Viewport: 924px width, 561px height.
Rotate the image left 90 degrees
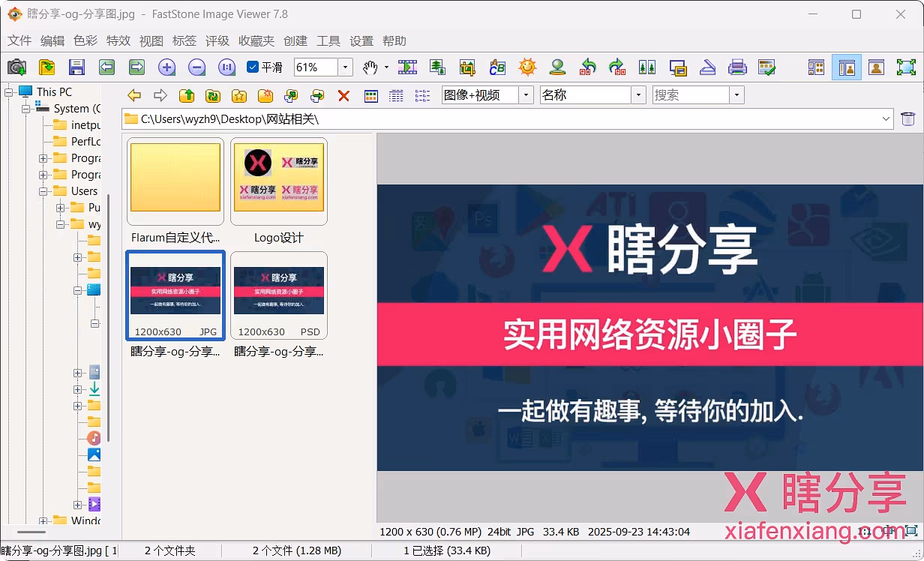587,67
